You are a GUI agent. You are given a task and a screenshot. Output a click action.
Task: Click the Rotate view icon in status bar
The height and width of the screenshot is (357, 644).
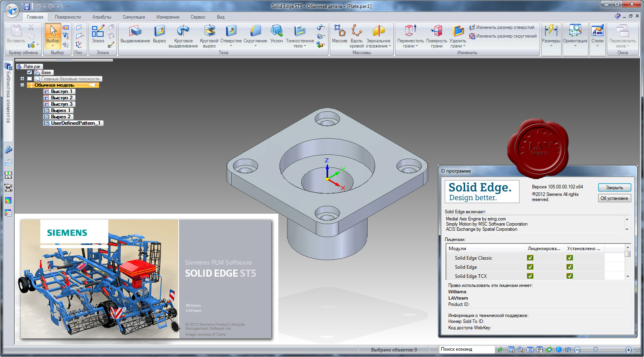549,350
